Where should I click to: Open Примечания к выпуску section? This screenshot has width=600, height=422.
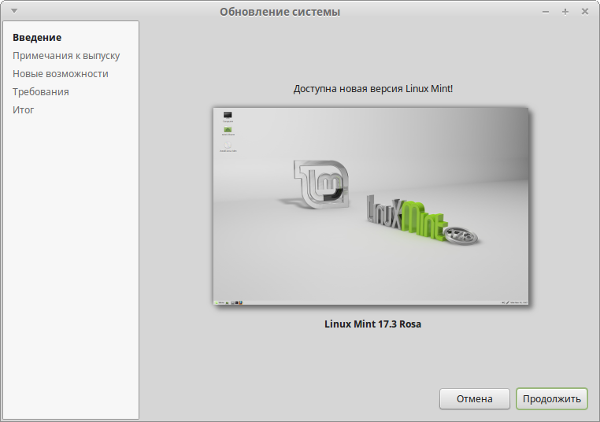click(x=66, y=55)
